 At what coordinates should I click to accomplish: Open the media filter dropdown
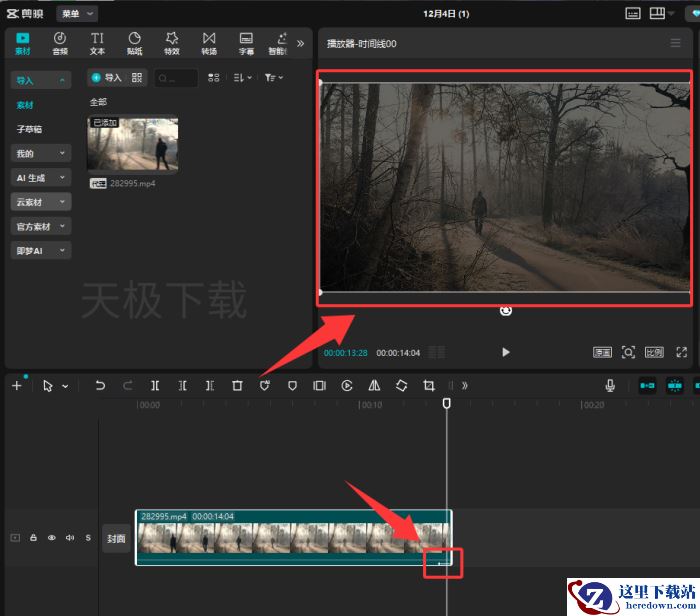[274, 78]
